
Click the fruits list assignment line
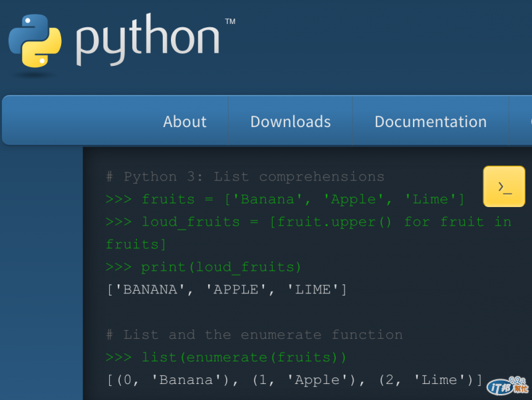coord(303,200)
